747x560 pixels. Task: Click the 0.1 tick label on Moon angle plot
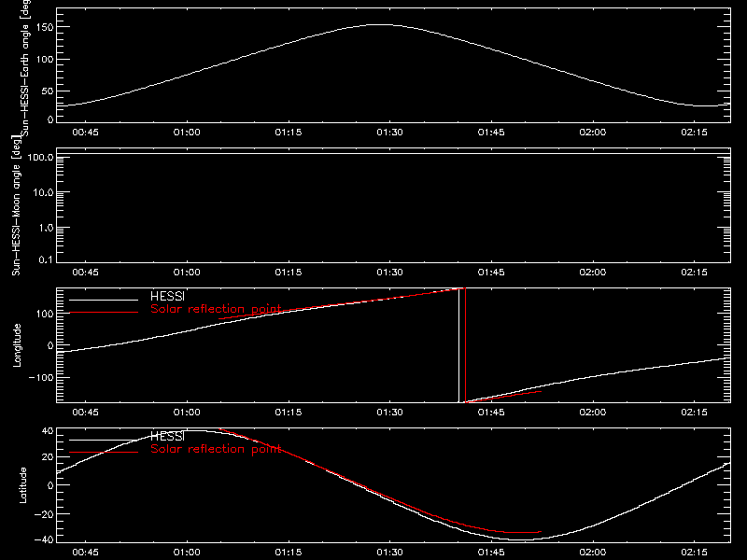point(46,259)
